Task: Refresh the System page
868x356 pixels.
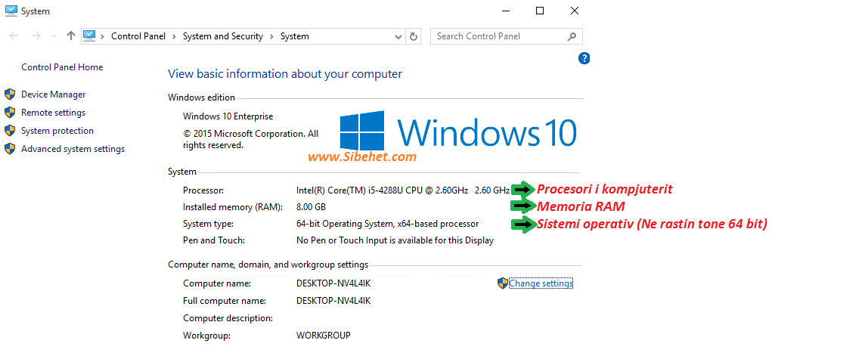Action: (413, 36)
